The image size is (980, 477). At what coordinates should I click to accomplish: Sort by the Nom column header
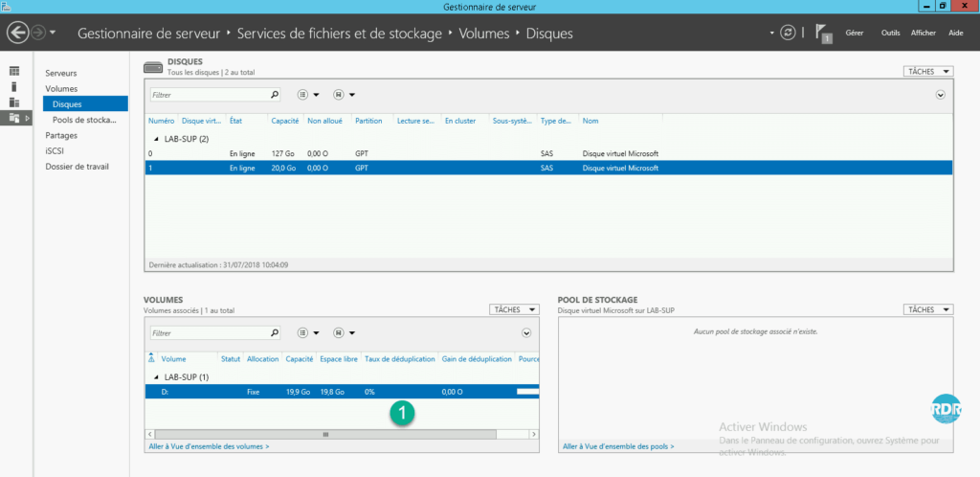tap(590, 121)
